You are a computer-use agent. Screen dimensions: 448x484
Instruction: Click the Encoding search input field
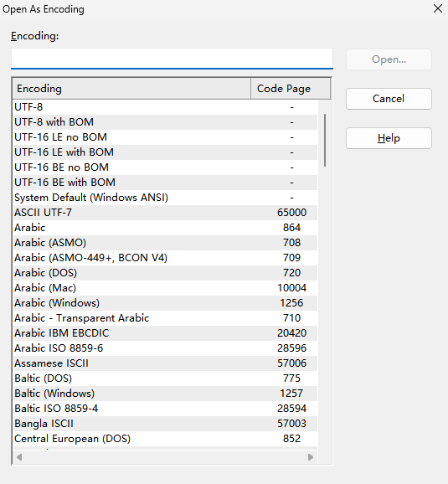[x=172, y=59]
